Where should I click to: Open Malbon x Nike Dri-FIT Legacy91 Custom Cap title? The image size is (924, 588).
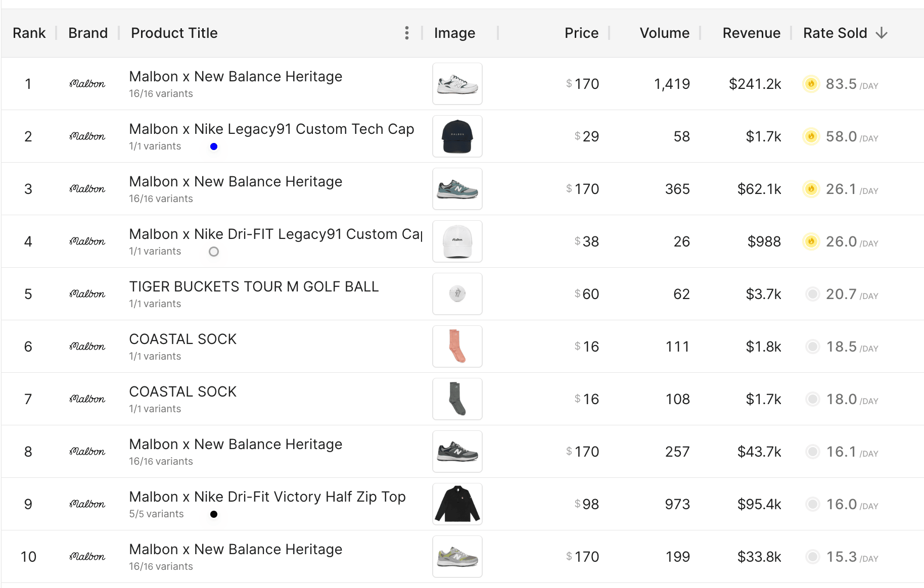(x=275, y=234)
